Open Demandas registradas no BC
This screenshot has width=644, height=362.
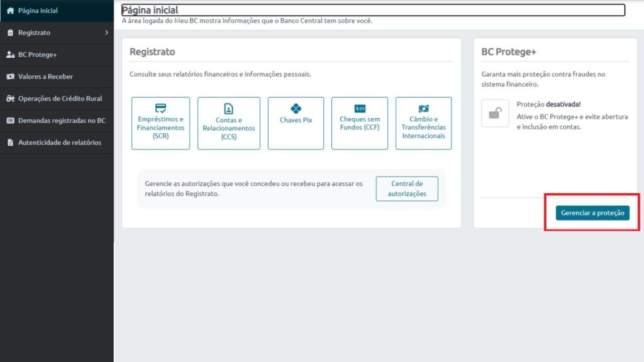pyautogui.click(x=57, y=120)
